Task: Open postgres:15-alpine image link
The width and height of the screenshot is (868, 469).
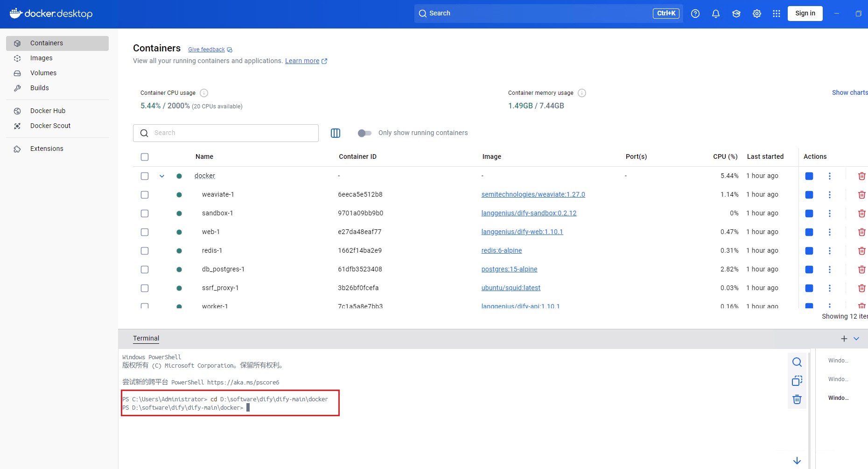Action: tap(509, 270)
